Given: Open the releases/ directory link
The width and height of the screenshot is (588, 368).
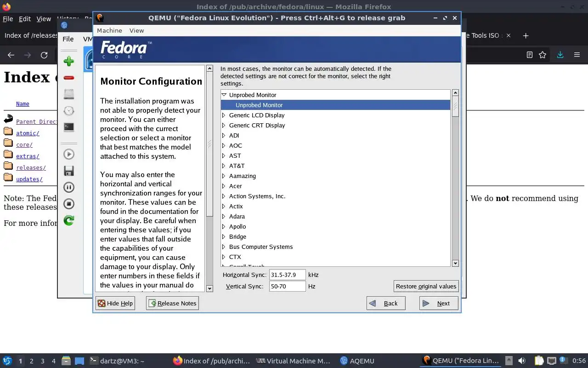Looking at the screenshot, I should 31,168.
